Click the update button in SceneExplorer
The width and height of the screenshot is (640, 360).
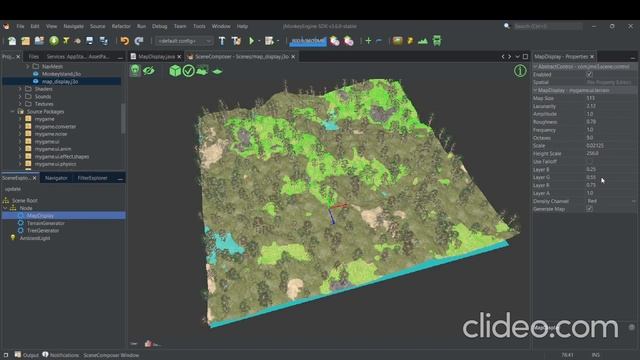pyautogui.click(x=13, y=189)
